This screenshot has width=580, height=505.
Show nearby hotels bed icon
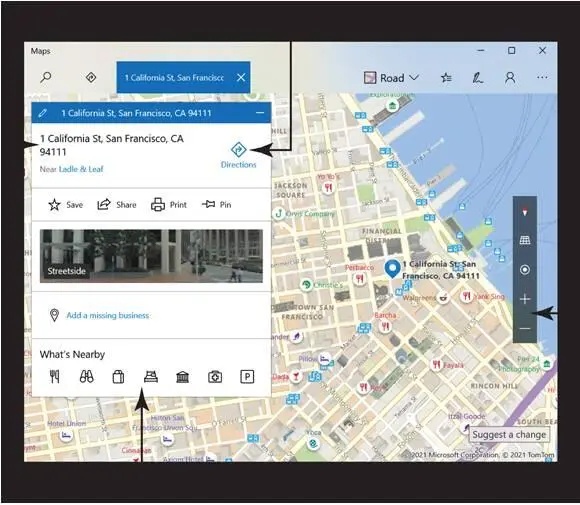pyautogui.click(x=151, y=377)
